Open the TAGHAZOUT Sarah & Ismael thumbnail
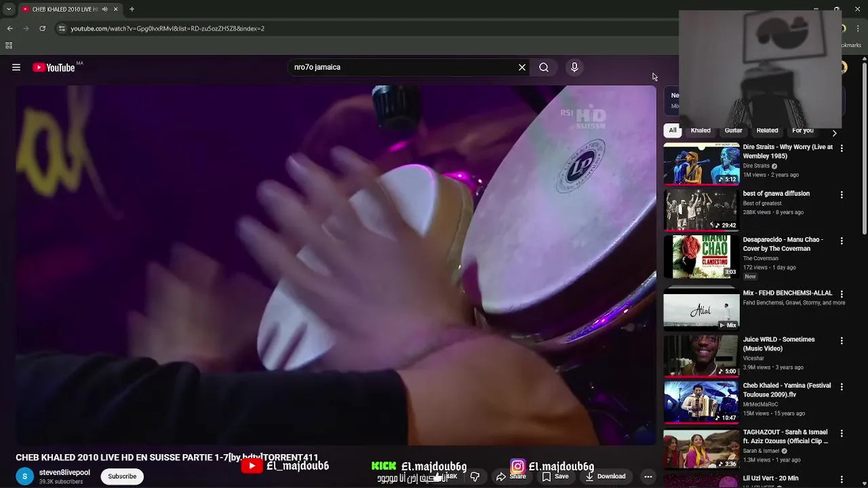868x488 pixels. (x=701, y=448)
